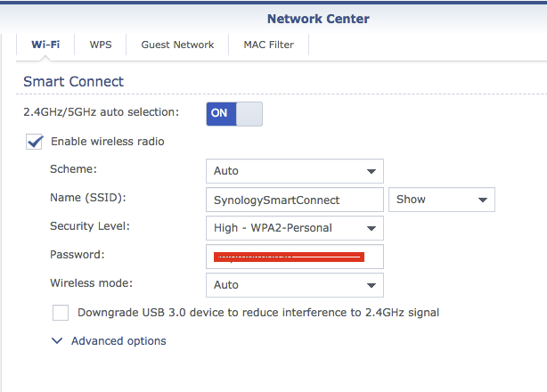Click the Network Center title bar

tap(317, 18)
